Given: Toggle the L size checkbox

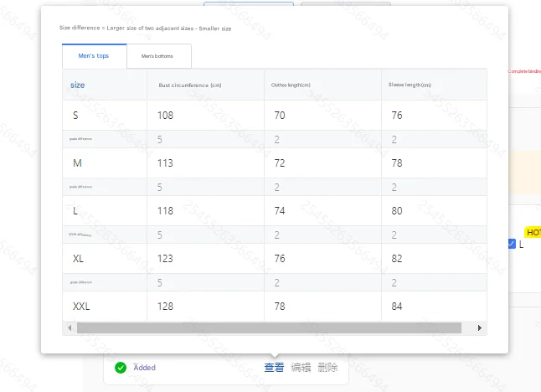Looking at the screenshot, I should click(512, 244).
